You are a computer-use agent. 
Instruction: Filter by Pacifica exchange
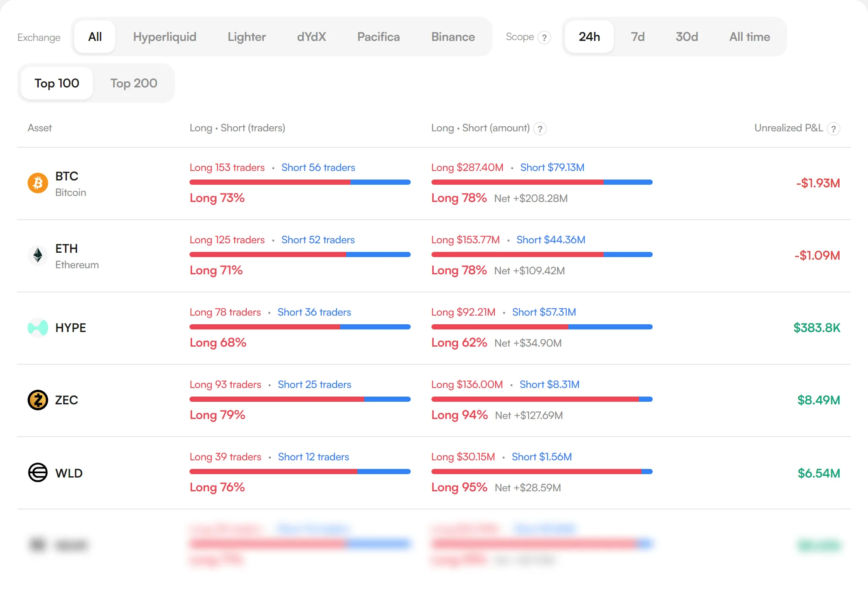pyautogui.click(x=378, y=37)
